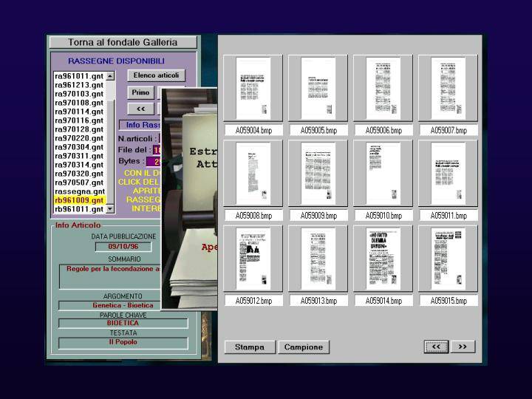Open thumbnail A059010.bmp
532x399 pixels.
[383, 174]
